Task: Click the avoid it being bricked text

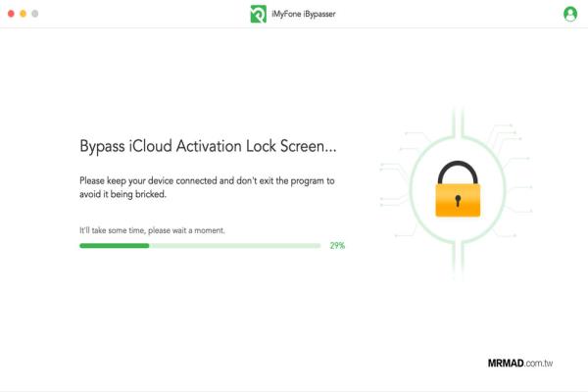Action: pos(122,194)
